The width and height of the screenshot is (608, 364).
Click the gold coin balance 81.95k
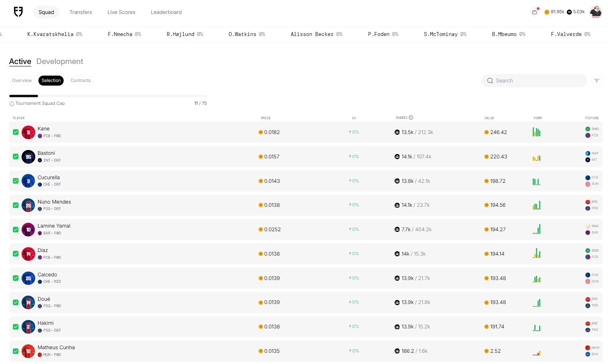tap(554, 12)
